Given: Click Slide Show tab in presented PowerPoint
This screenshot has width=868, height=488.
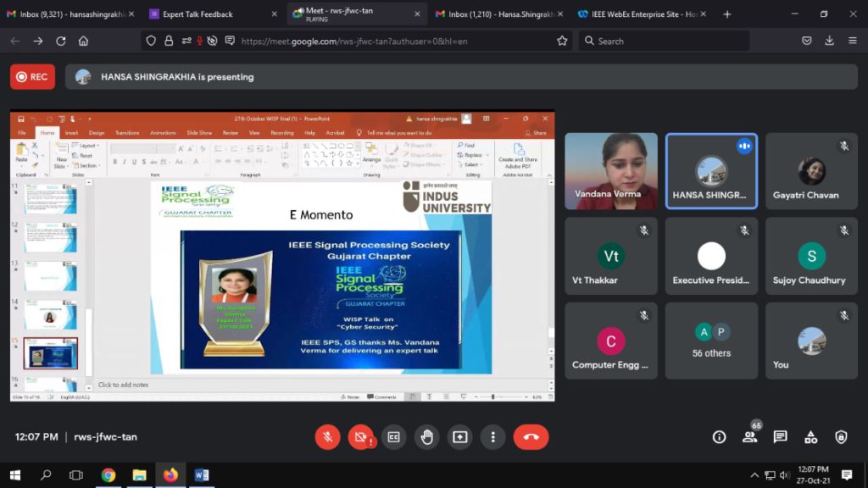Looking at the screenshot, I should tap(199, 133).
